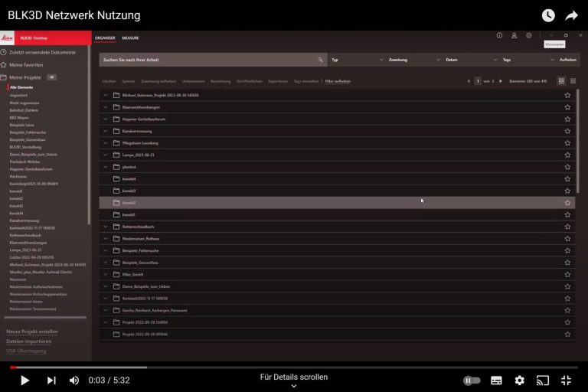The height and width of the screenshot is (392, 588).
Task: Favorite the Demo_Beispiele_zum_Ueben list row
Action: [x=567, y=286]
